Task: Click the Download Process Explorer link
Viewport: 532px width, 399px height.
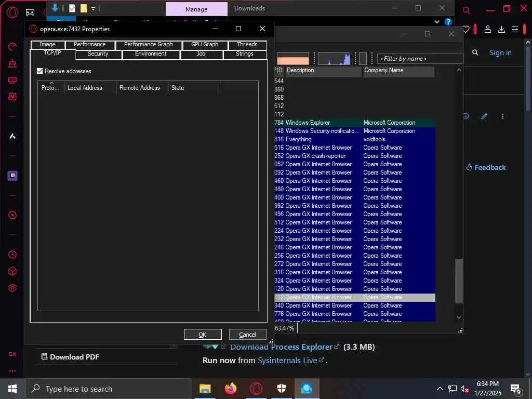Action: point(281,347)
